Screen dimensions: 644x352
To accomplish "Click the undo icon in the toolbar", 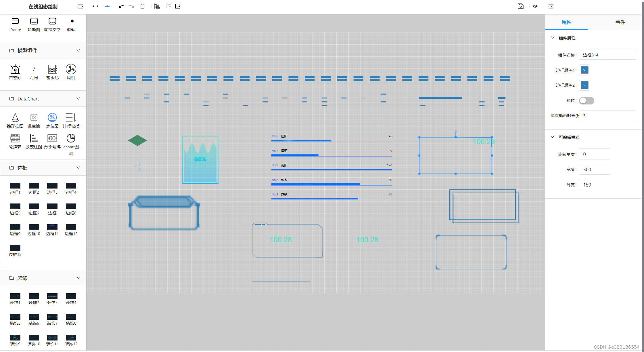I will (x=121, y=6).
